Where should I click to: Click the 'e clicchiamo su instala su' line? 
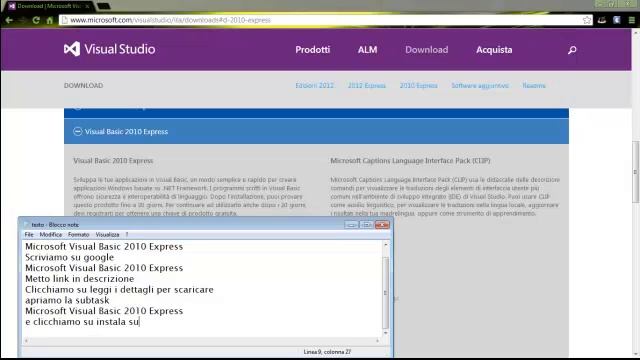[x=82, y=322]
